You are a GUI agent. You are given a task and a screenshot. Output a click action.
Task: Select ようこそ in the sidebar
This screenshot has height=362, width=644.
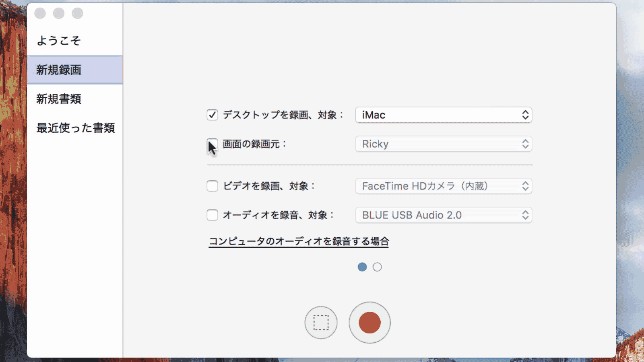click(75, 41)
